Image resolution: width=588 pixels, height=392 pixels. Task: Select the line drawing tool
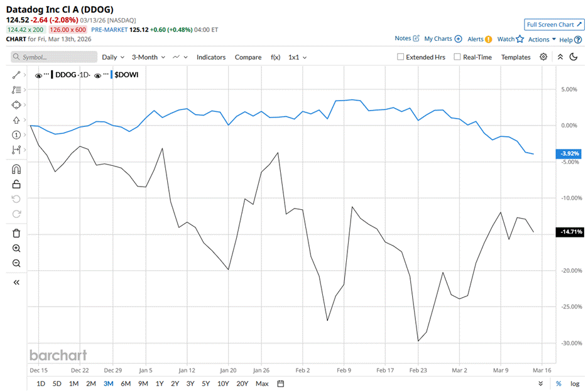pos(16,75)
